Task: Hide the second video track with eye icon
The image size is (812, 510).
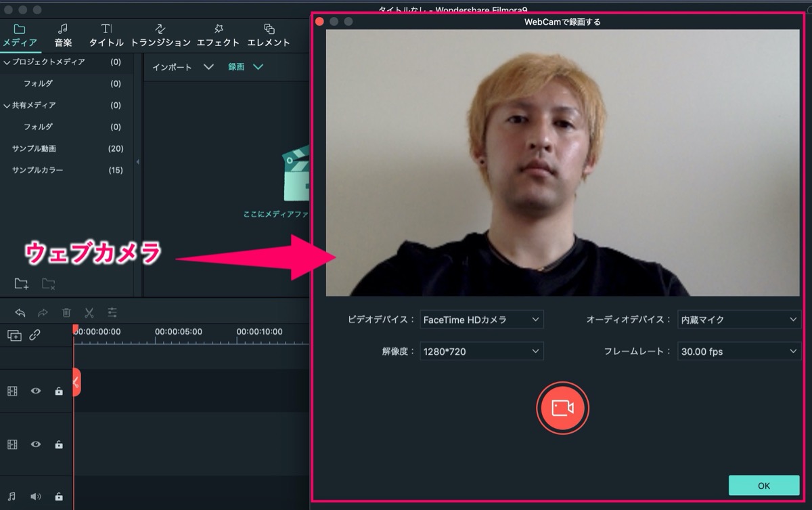Action: pos(36,444)
